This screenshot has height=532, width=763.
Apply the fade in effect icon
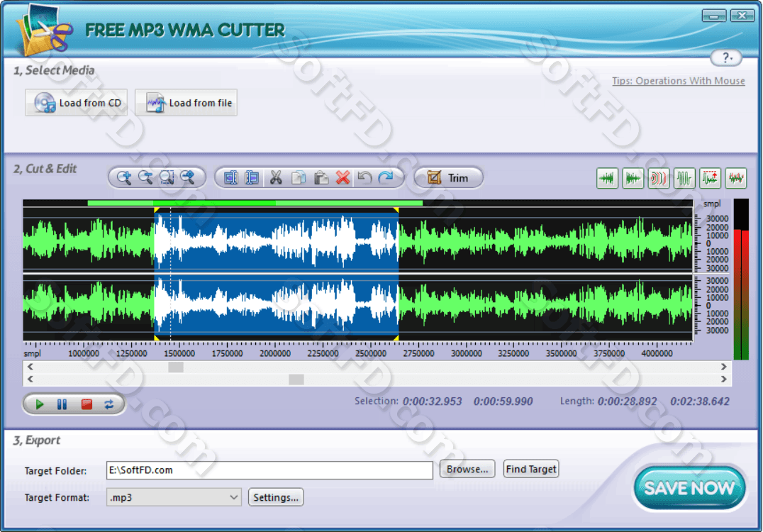(607, 178)
